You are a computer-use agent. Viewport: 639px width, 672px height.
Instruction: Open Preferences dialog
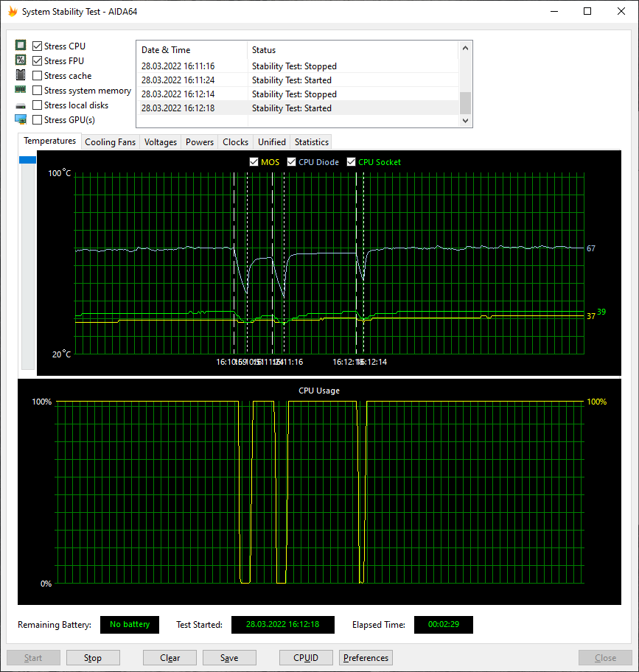click(366, 658)
